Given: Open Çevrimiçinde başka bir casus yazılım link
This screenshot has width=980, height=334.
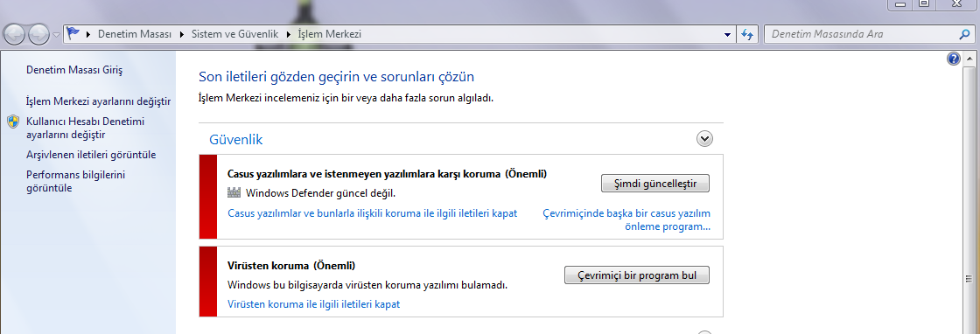Looking at the screenshot, I should [626, 219].
